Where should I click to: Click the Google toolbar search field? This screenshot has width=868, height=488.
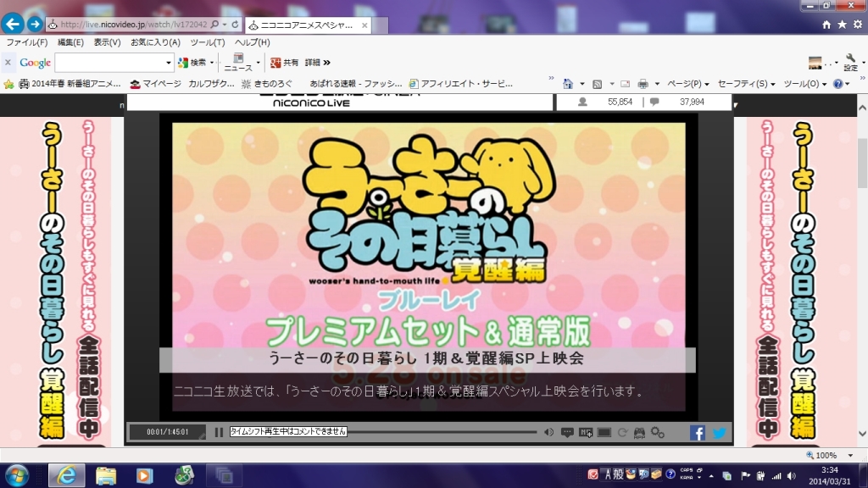point(109,63)
